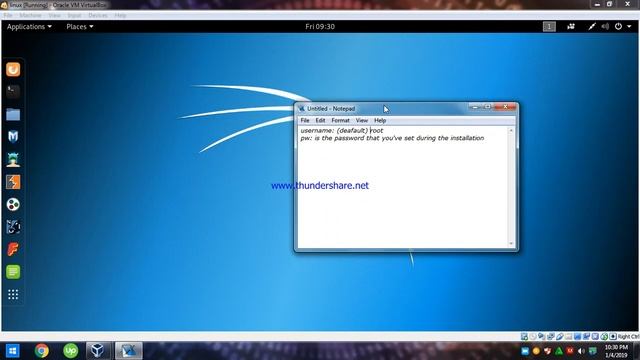Click the volume icon in GNOME top bar
The height and width of the screenshot is (360, 640).
605,27
